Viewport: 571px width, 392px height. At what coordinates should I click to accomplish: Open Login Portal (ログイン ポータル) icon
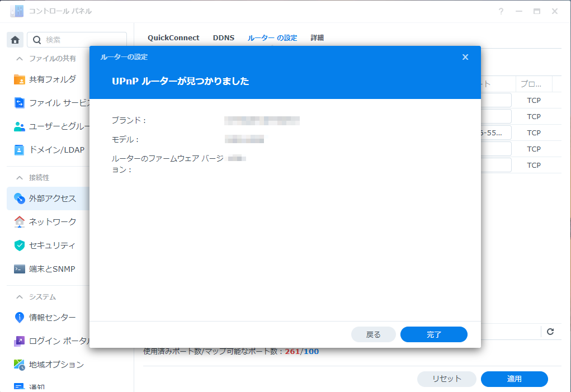coord(20,341)
